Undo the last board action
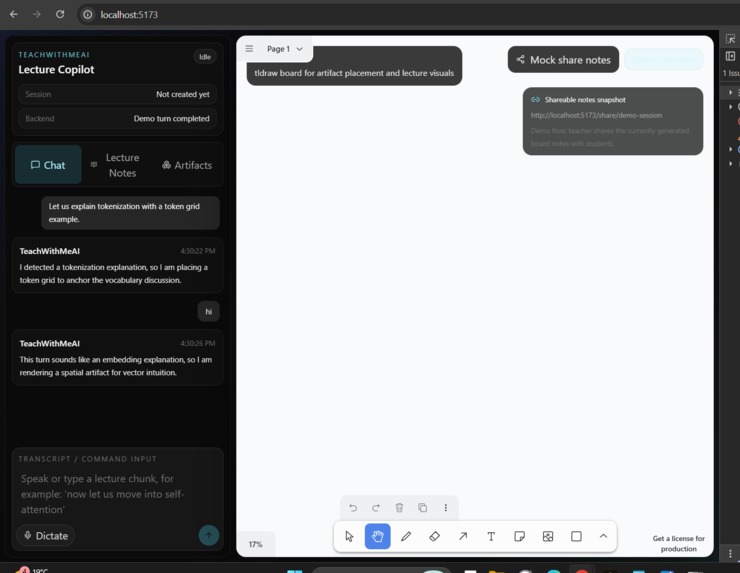 [x=353, y=508]
